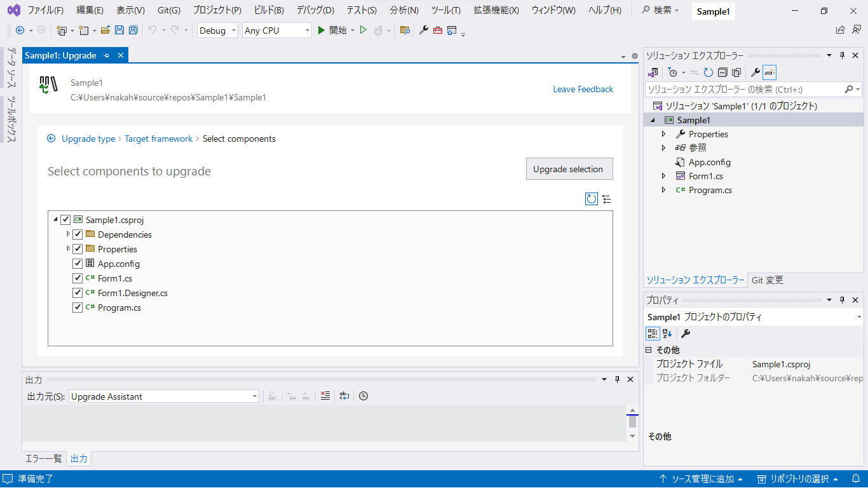Click Solution Explorer collapse all icon
This screenshot has width=868, height=488.
tap(722, 72)
